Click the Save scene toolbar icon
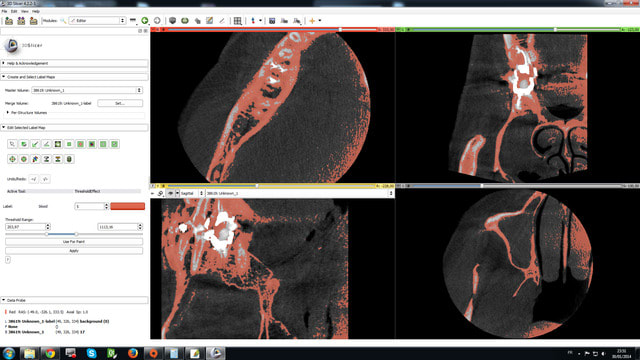This screenshot has height=360, width=640. pyautogui.click(x=33, y=20)
